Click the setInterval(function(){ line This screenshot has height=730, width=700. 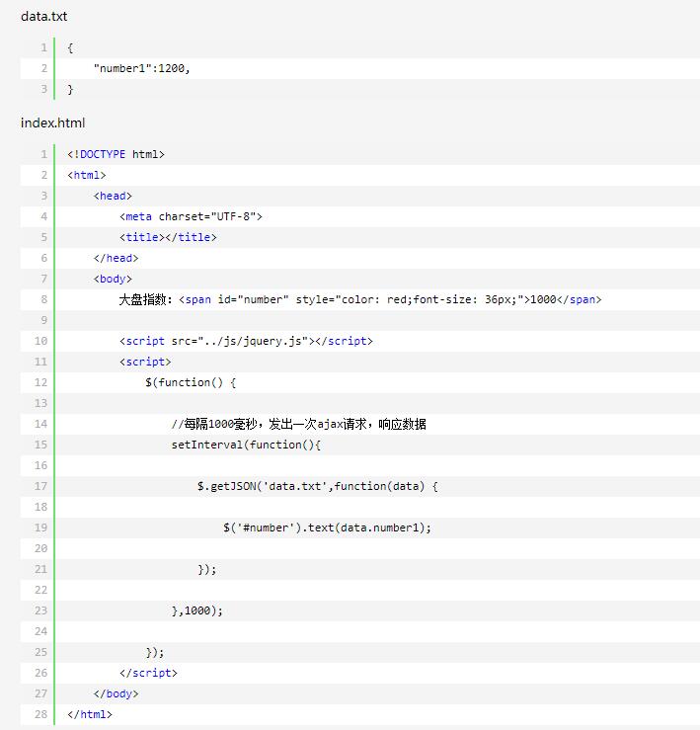point(246,445)
